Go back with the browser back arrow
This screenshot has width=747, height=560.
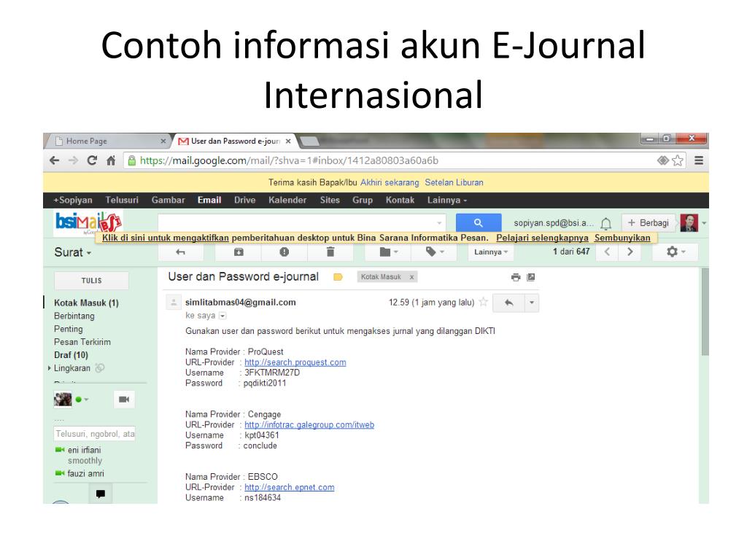(55, 160)
